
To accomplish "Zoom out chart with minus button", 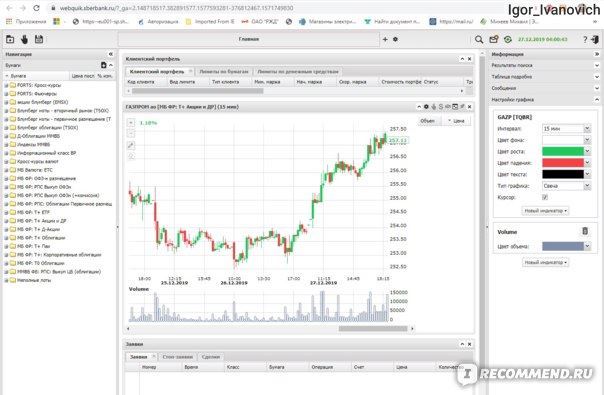I will pos(131,134).
